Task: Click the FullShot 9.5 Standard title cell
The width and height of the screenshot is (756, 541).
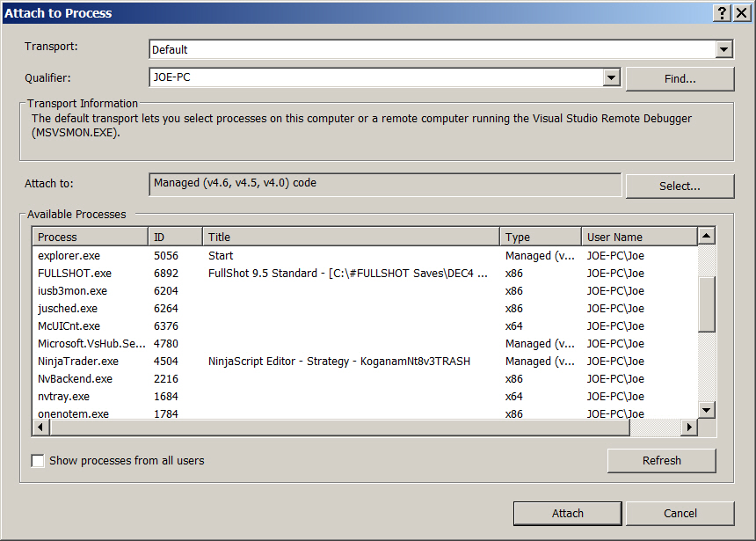Action: (x=347, y=274)
